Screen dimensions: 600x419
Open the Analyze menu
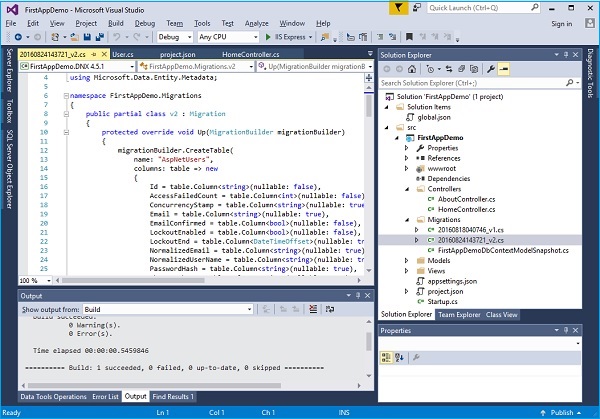[259, 21]
